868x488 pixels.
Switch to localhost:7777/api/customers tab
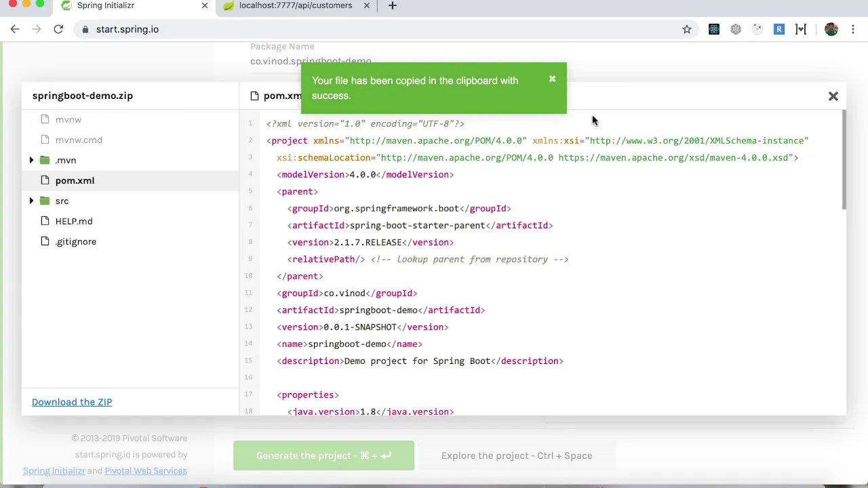pos(296,5)
